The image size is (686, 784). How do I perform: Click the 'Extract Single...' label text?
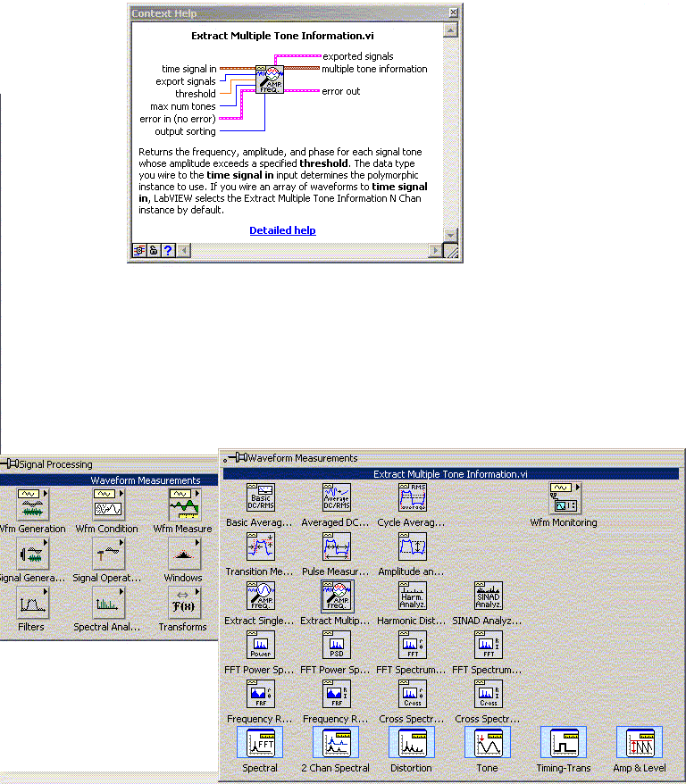pyautogui.click(x=259, y=621)
